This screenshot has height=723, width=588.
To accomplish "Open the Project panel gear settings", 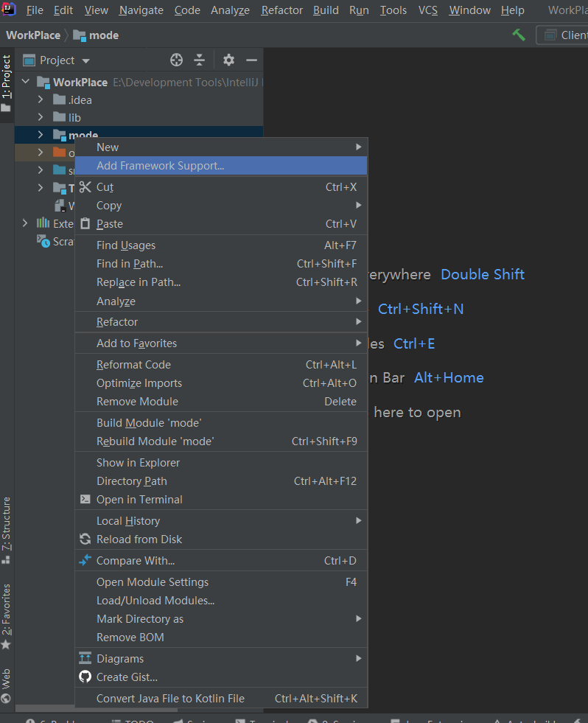I will pyautogui.click(x=228, y=60).
